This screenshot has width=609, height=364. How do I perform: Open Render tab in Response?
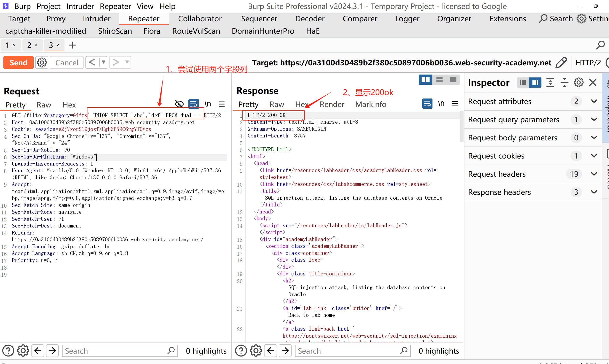[332, 104]
